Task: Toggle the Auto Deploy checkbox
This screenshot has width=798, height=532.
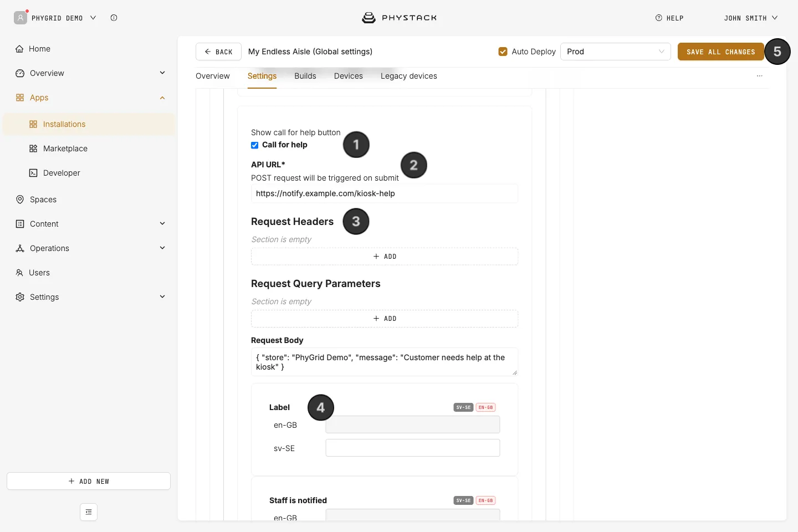Action: pos(503,52)
